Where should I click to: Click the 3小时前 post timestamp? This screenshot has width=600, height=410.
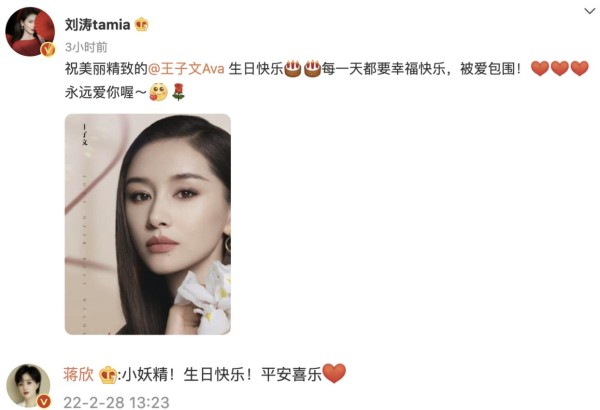point(86,47)
